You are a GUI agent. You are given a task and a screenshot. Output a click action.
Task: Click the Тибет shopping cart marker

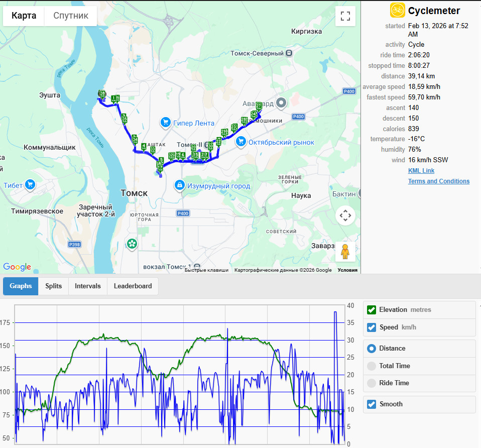point(30,185)
